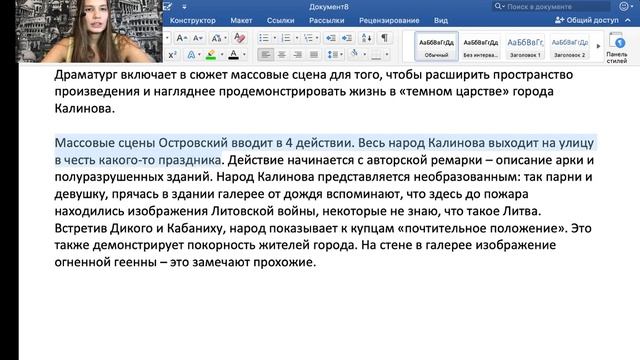Expand the bulleted list style arrow

click(275, 38)
